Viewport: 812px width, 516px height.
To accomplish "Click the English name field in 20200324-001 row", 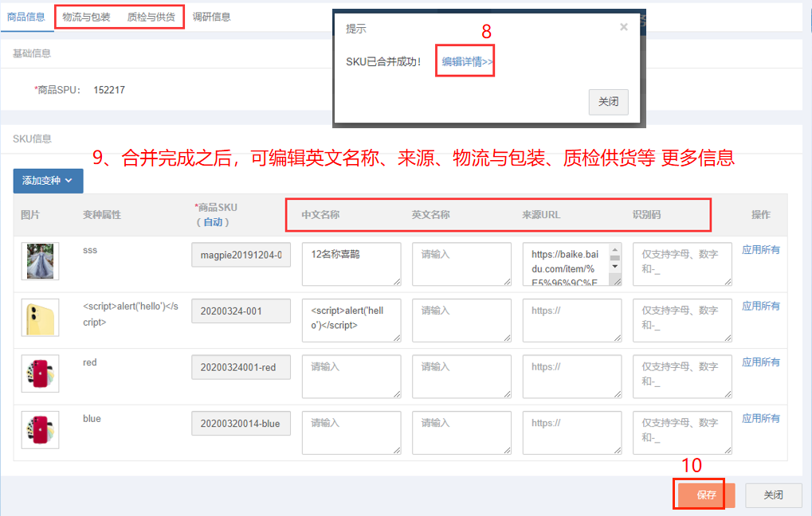I will [x=461, y=320].
